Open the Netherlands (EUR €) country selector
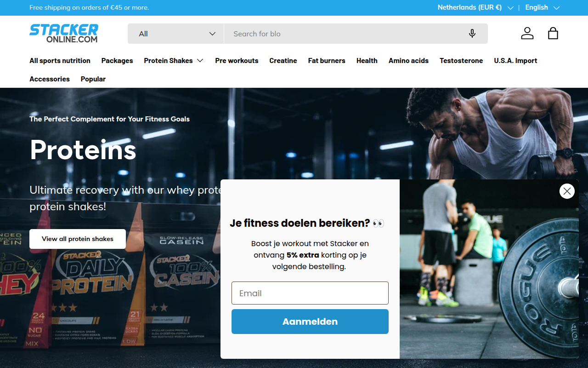The height and width of the screenshot is (368, 588). pos(475,7)
